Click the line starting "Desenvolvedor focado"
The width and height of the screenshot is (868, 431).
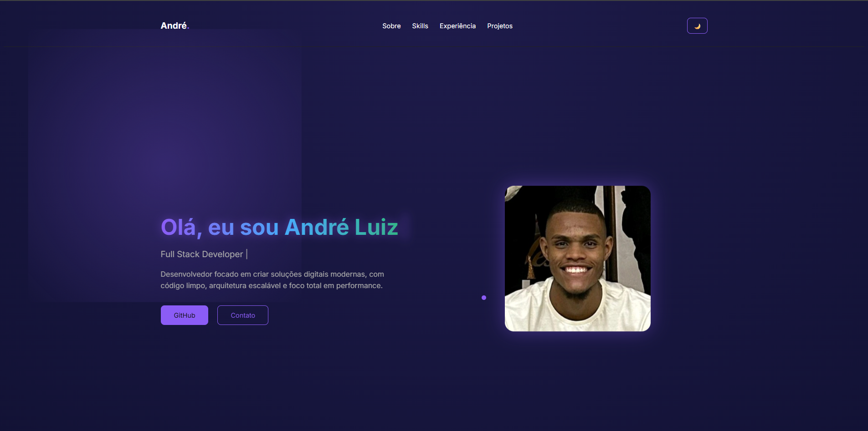272,274
